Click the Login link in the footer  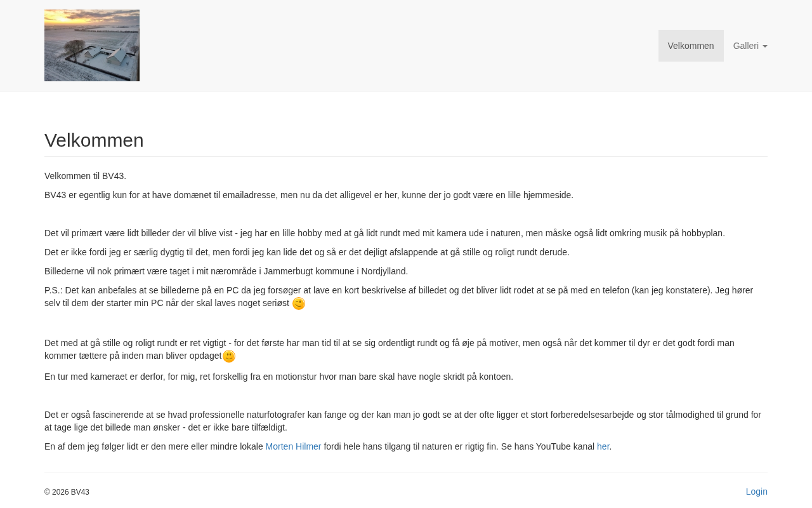[756, 491]
